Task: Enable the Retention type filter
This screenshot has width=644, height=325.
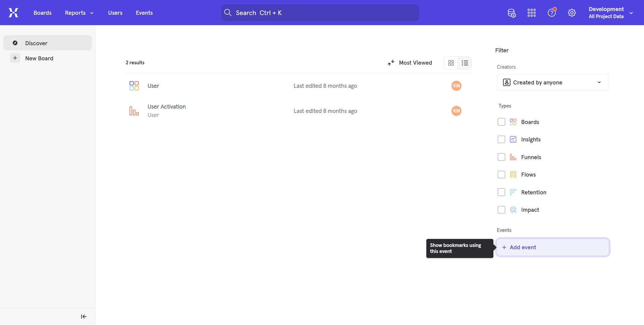Action: click(x=501, y=192)
